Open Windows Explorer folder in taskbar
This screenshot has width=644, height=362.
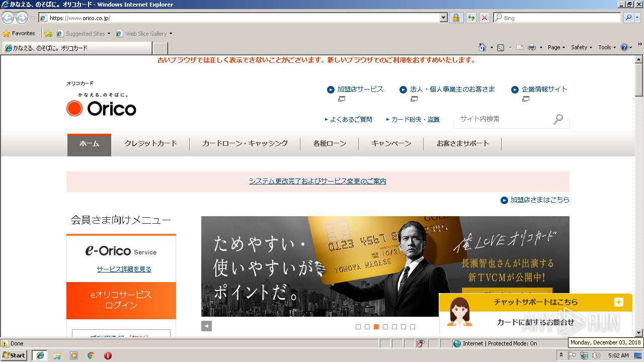[x=57, y=355]
